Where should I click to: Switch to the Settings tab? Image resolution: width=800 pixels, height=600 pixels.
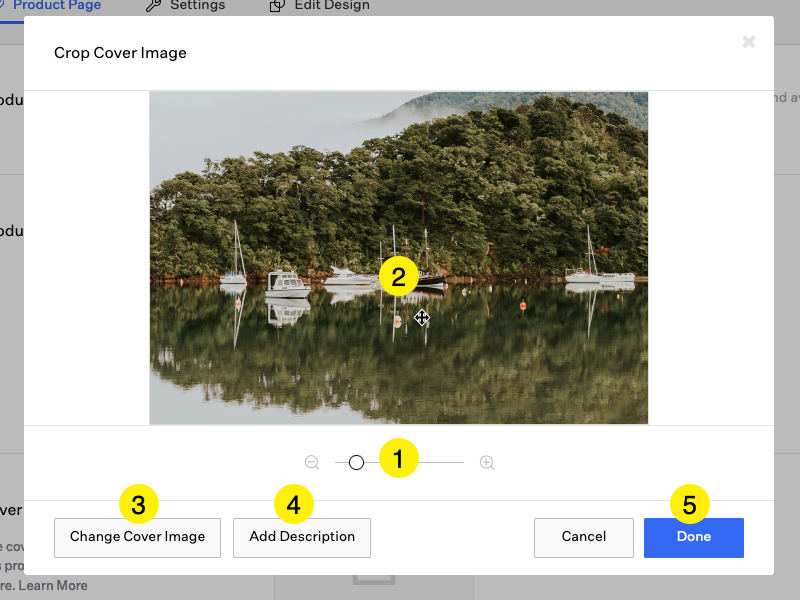pos(197,6)
